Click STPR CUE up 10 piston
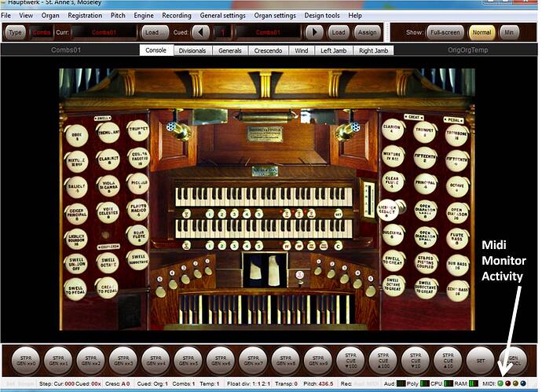Image resolution: width=542 pixels, height=392 pixels. pos(448,361)
